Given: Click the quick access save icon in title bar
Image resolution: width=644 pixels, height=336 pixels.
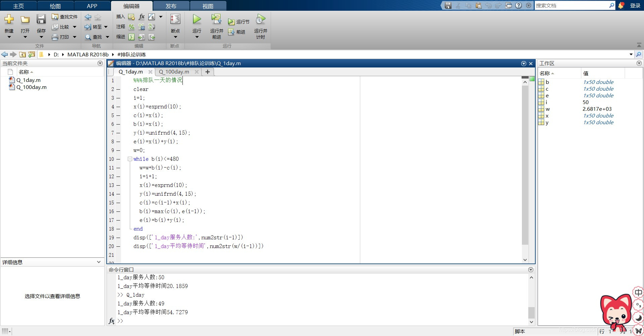Looking at the screenshot, I should pos(448,5).
